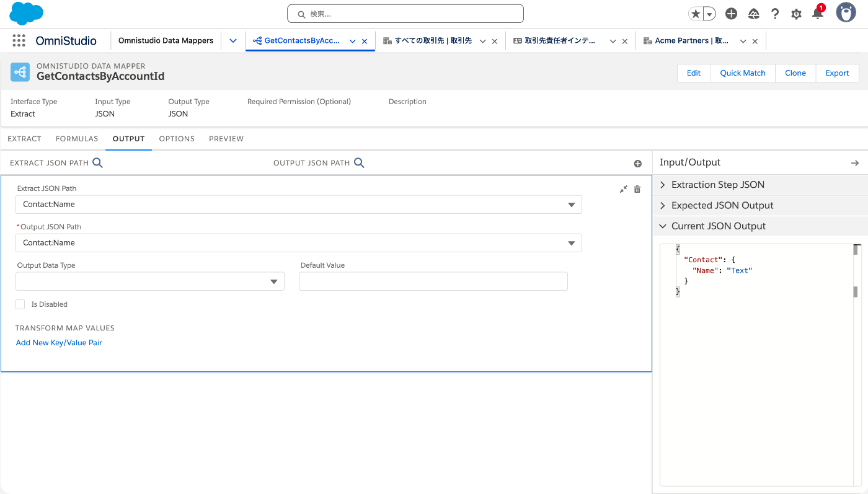Click the Salesforce cloud logo

(x=27, y=13)
